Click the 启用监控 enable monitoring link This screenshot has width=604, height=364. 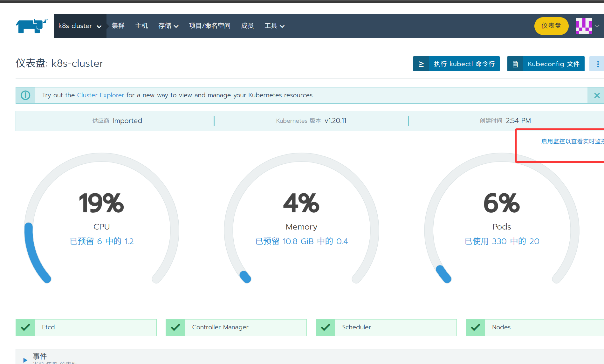[572, 141]
